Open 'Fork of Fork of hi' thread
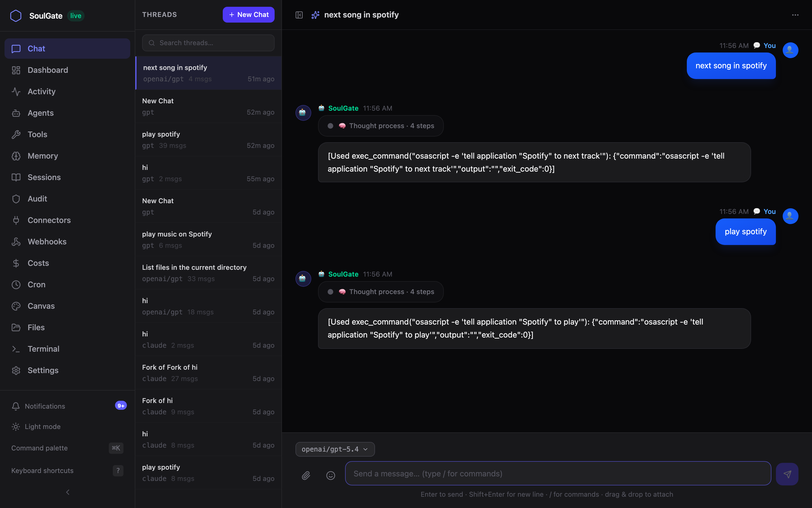Image resolution: width=812 pixels, height=508 pixels. [208, 373]
